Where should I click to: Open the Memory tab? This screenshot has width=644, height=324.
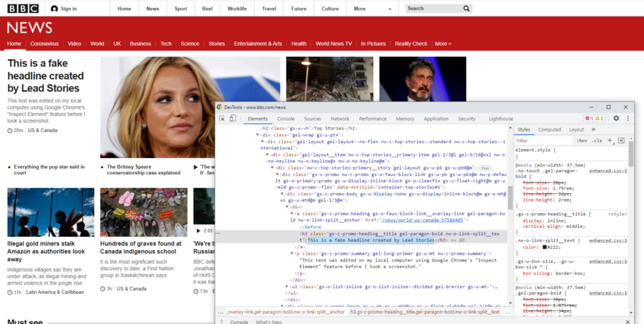point(405,119)
